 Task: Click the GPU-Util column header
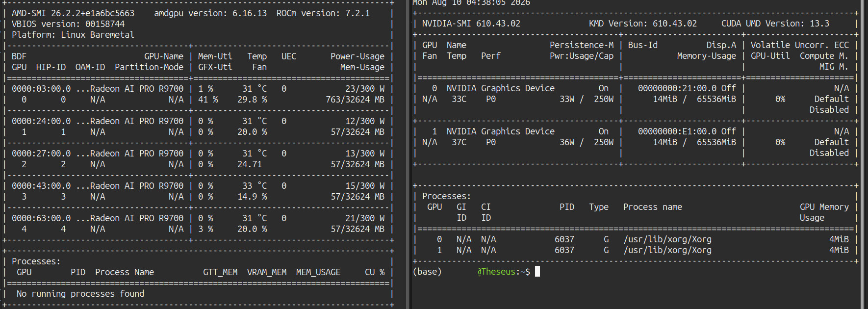tap(770, 56)
